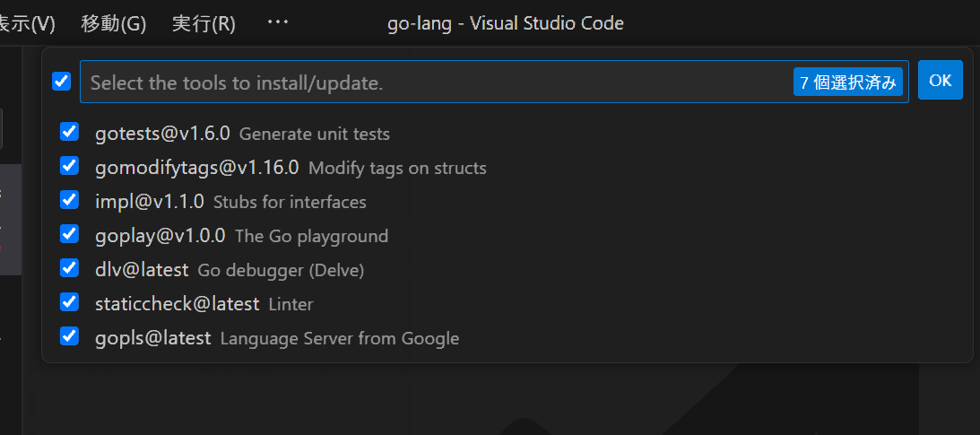Click the 'Modify tags on structs' entry
This screenshot has width=980, height=435.
397,168
